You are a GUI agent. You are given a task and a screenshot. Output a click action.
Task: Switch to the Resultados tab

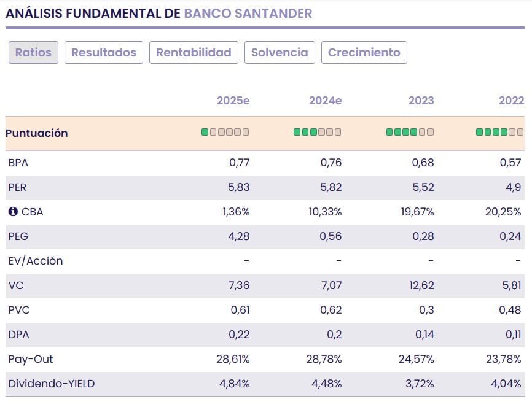104,53
